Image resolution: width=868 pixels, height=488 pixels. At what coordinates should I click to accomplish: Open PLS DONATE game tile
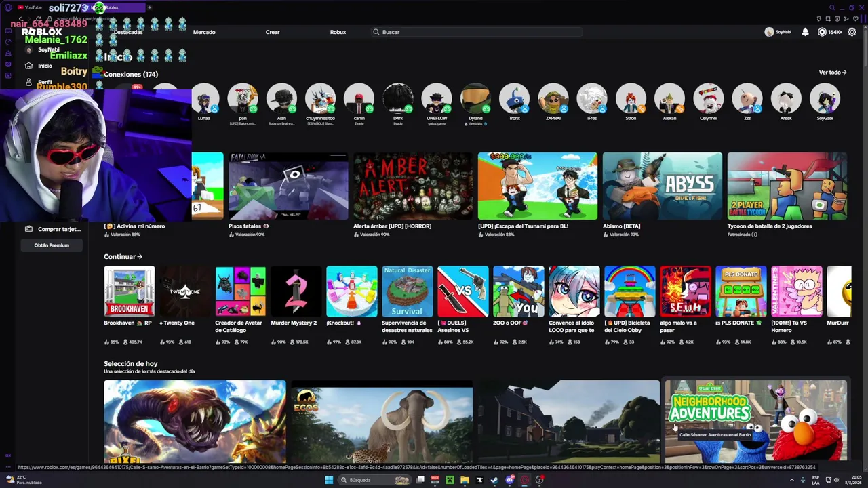coord(741,291)
